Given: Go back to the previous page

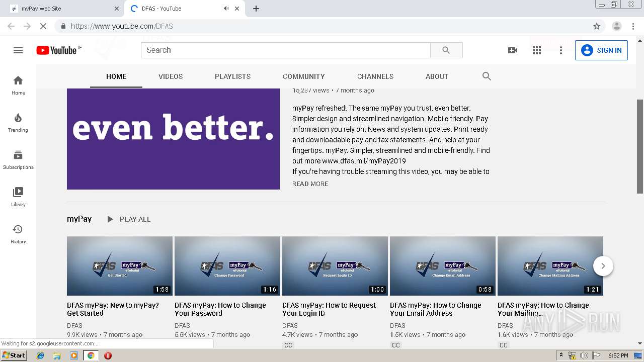Looking at the screenshot, I should [11, 26].
